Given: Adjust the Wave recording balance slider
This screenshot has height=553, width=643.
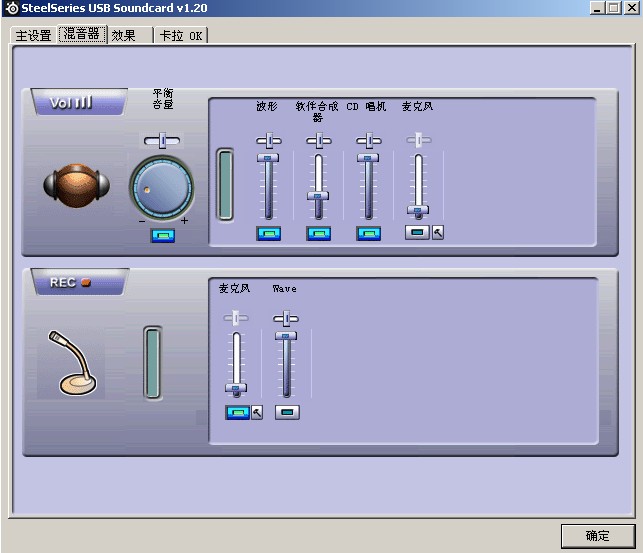Looking at the screenshot, I should (286, 319).
